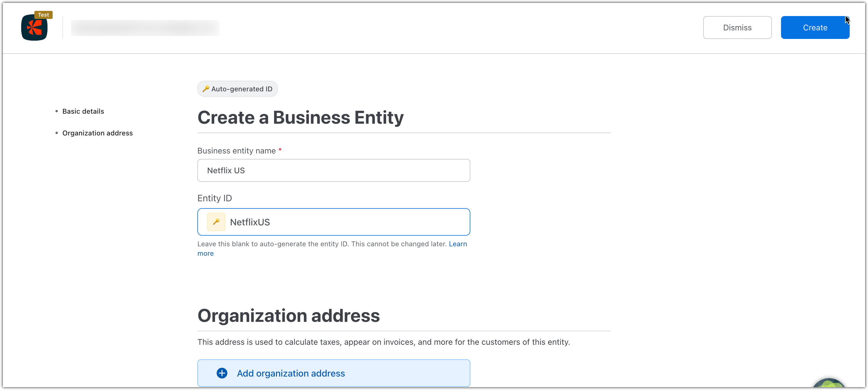
Task: Click the Chargebee logo icon
Action: point(34,28)
